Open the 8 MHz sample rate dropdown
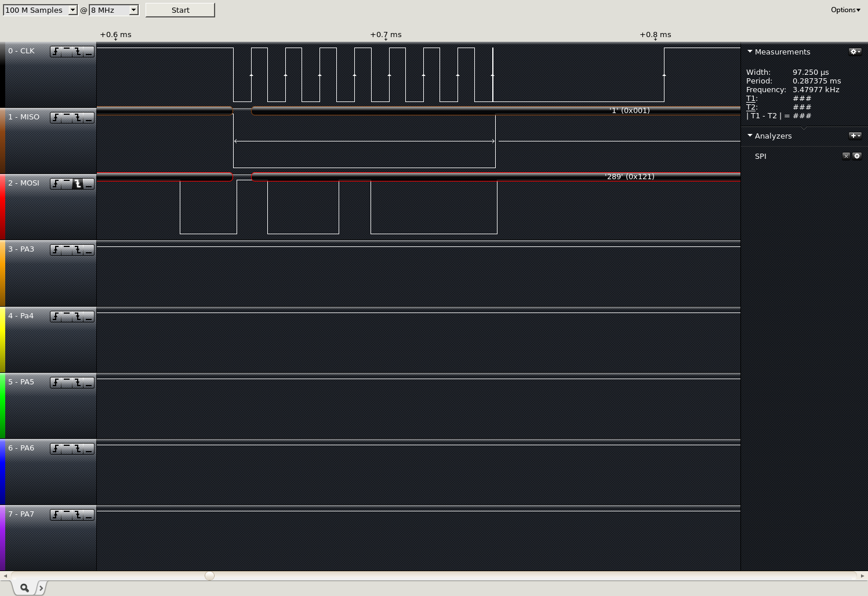The height and width of the screenshot is (596, 868). pos(114,10)
